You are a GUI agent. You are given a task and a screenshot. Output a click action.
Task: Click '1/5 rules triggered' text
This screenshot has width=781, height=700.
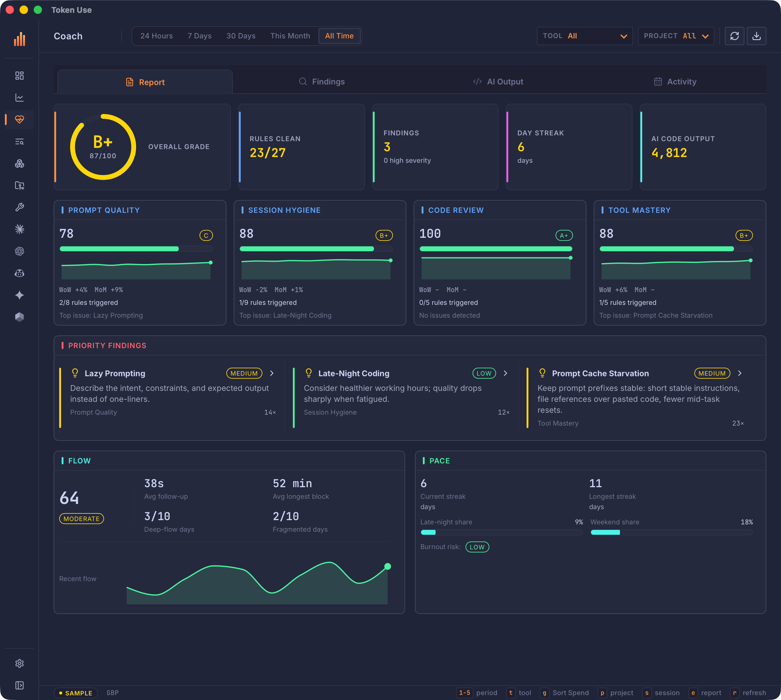click(x=628, y=303)
